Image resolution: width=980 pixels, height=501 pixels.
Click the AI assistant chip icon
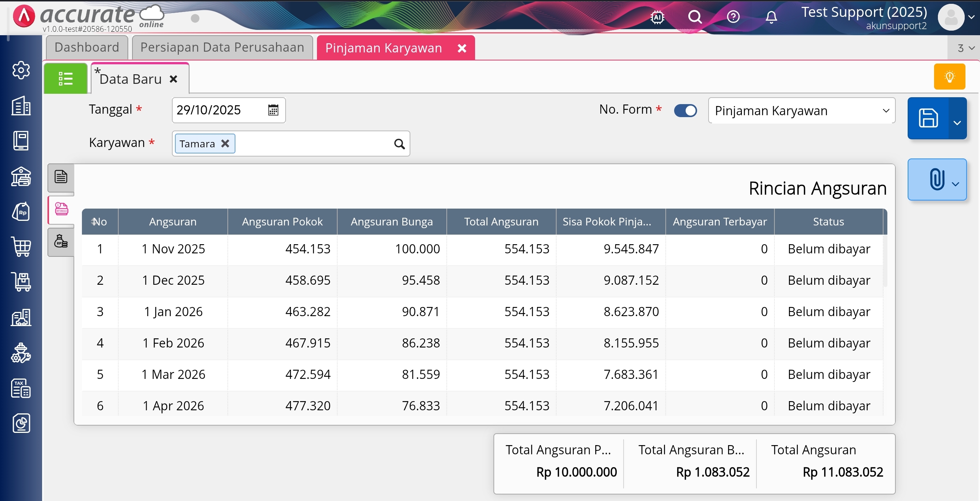click(x=657, y=17)
